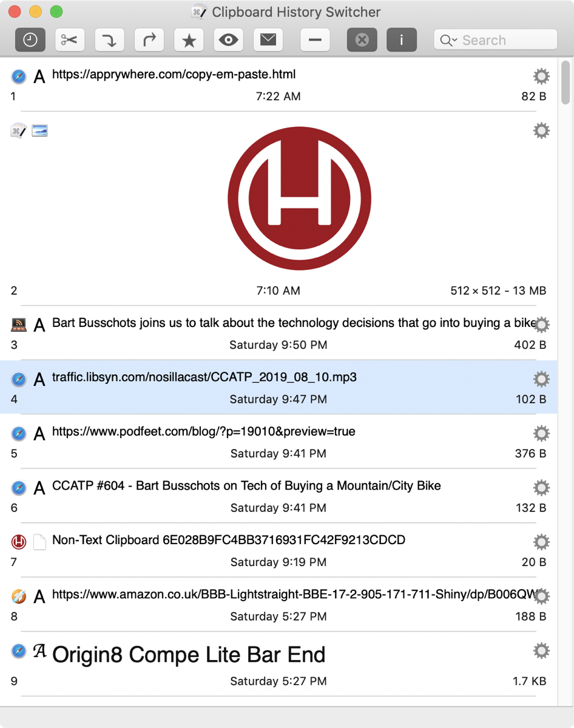Screen dimensions: 574x728
Task: Click the right-turning arrow toolbar button
Action: click(149, 40)
